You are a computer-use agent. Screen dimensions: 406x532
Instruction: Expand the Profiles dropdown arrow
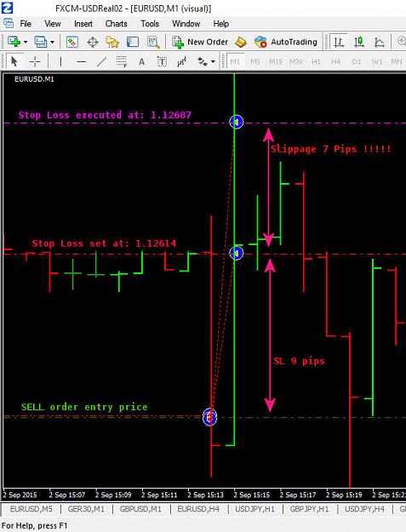52,43
